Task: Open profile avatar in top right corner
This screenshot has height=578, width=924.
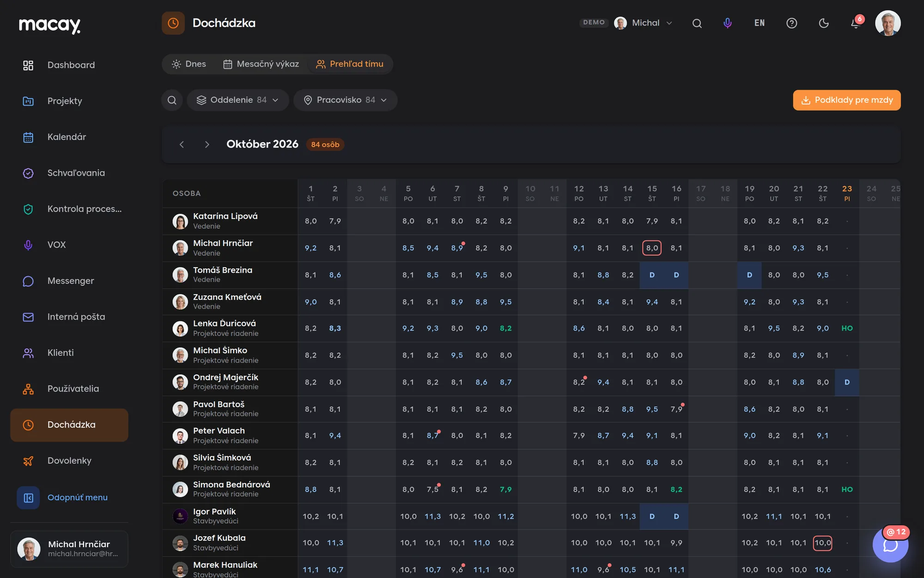Action: click(888, 23)
